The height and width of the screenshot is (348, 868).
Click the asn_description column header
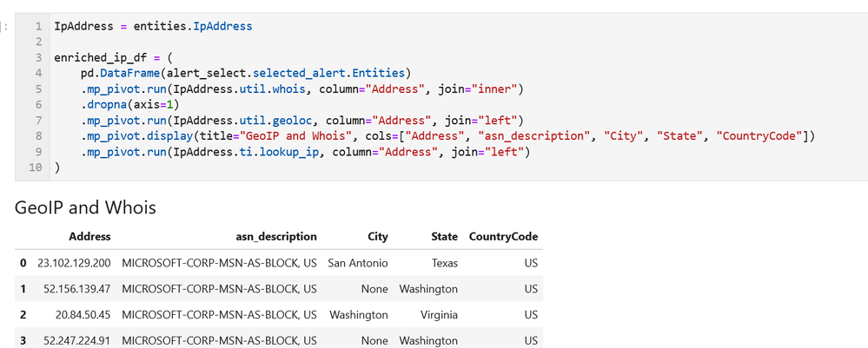coord(276,237)
